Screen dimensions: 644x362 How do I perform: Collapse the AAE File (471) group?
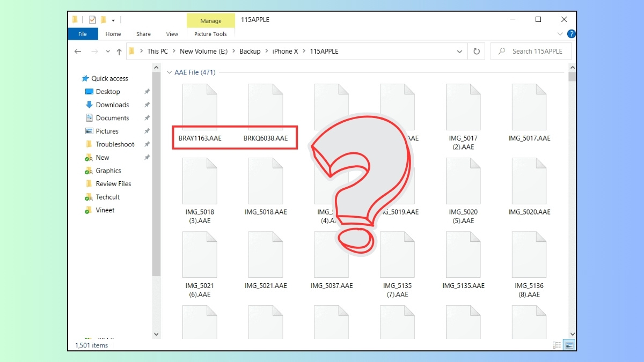pyautogui.click(x=169, y=72)
